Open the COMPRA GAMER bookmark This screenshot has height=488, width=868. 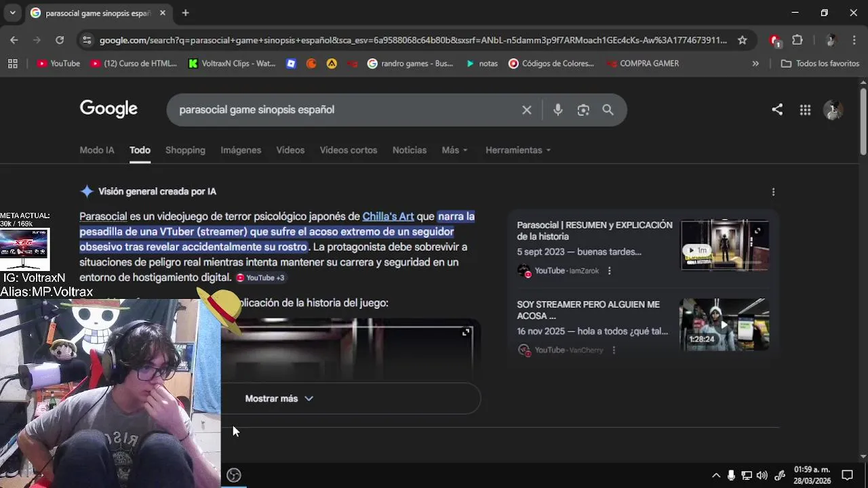[x=643, y=64]
